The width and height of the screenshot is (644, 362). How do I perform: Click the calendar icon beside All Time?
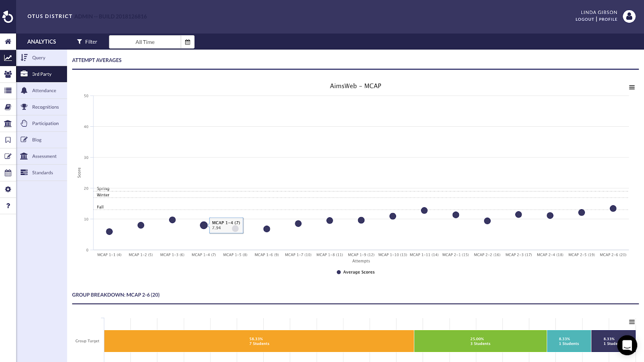(188, 42)
